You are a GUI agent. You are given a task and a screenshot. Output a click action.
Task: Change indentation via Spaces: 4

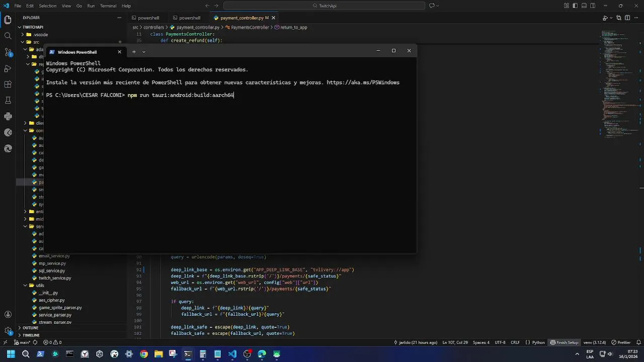coord(481,342)
